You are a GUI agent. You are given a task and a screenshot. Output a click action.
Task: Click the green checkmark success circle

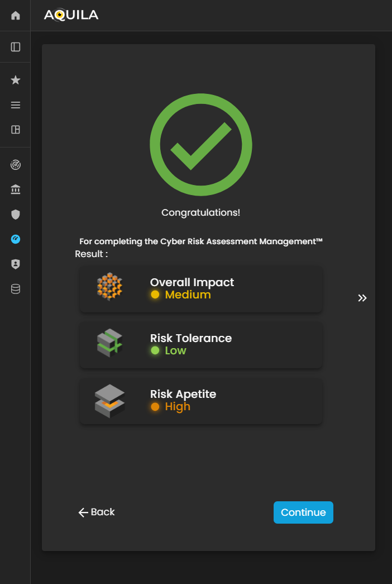coord(201,145)
